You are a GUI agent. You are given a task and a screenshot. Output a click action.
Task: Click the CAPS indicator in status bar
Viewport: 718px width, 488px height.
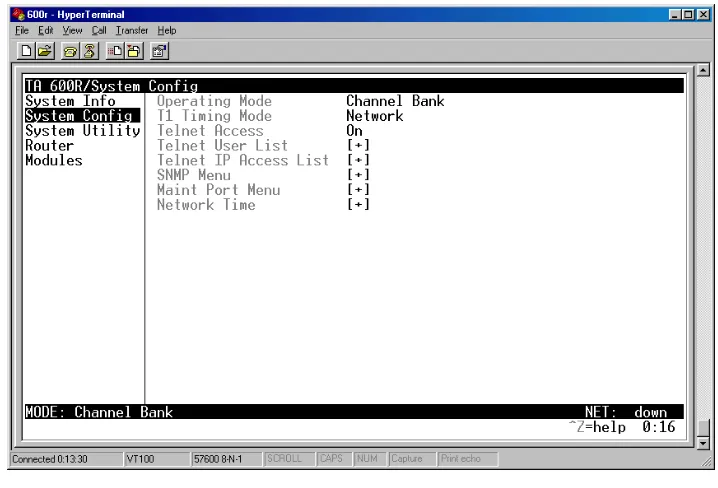tap(334, 459)
